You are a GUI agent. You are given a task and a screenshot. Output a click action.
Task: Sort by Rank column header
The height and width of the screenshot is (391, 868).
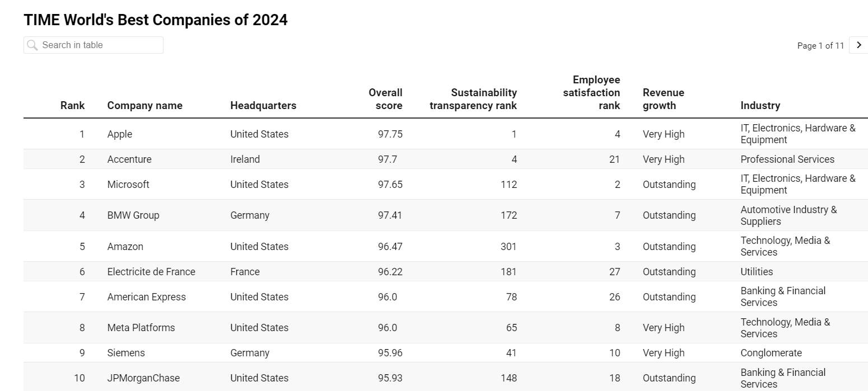pyautogui.click(x=73, y=105)
